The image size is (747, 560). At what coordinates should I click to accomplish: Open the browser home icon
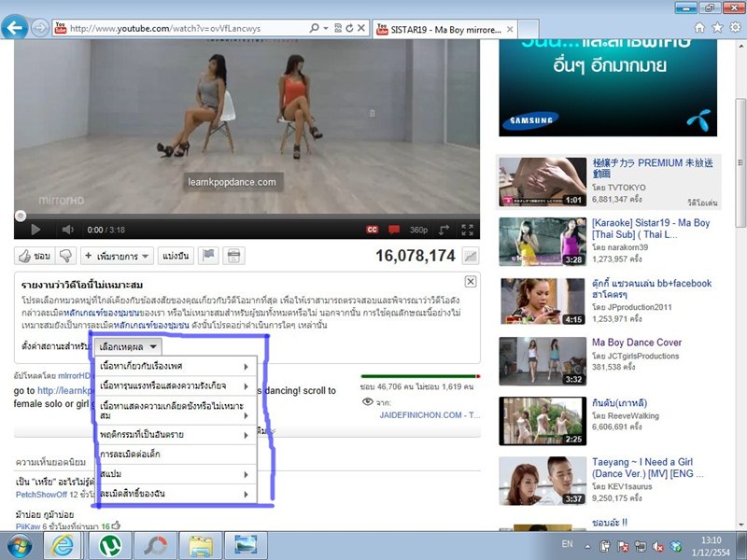pyautogui.click(x=699, y=28)
